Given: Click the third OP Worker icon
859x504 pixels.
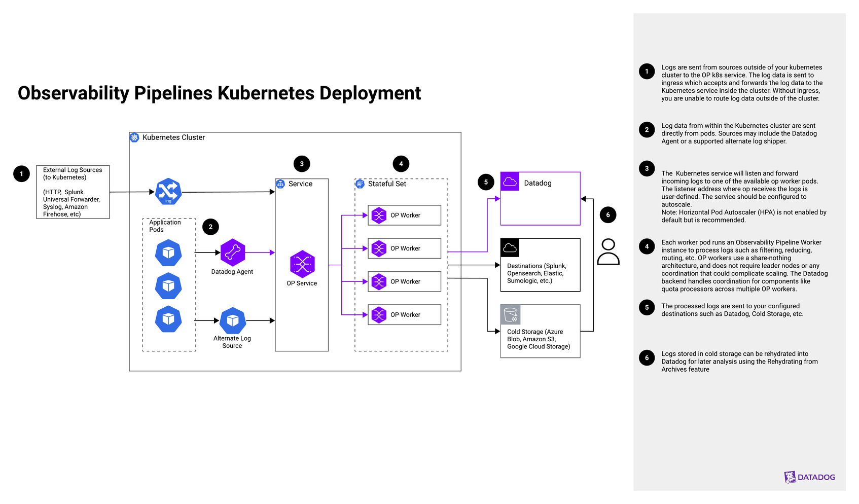Looking at the screenshot, I should coord(379,281).
